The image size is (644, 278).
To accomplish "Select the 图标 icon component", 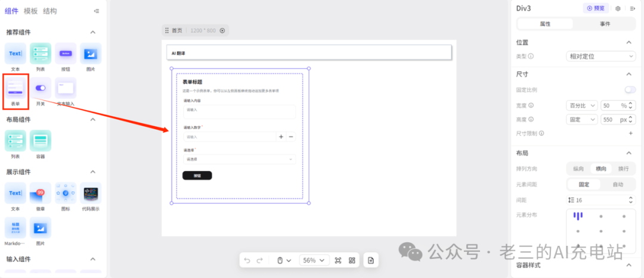I will [66, 193].
